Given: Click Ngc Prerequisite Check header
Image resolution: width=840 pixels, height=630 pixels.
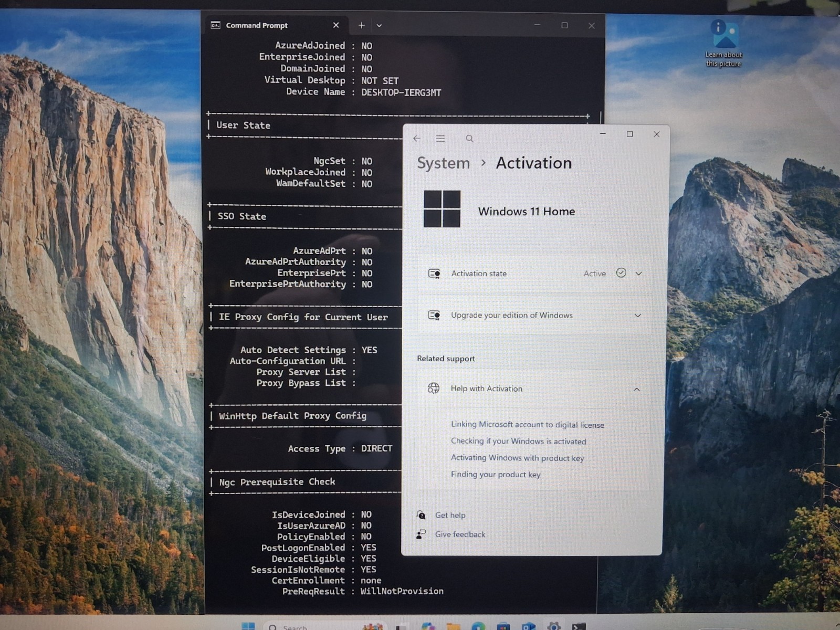Looking at the screenshot, I should pos(277,482).
